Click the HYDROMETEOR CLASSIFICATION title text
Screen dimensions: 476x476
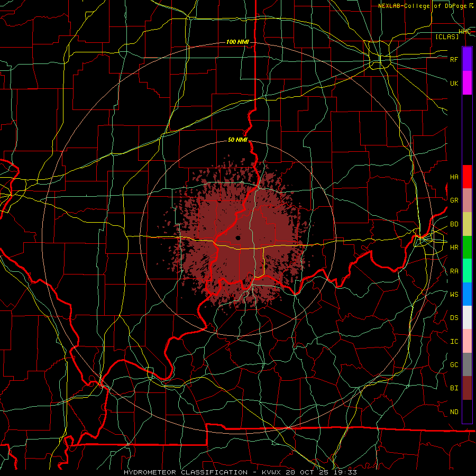pyautogui.click(x=186, y=472)
